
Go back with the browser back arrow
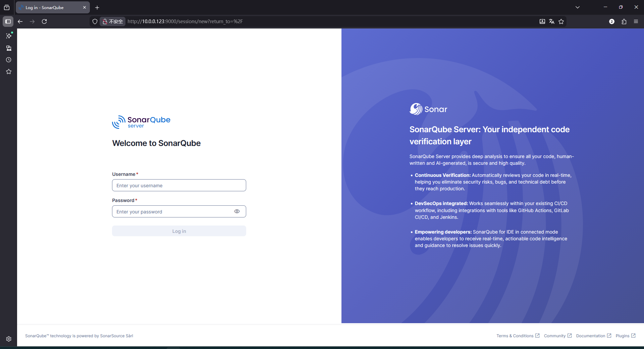[20, 21]
